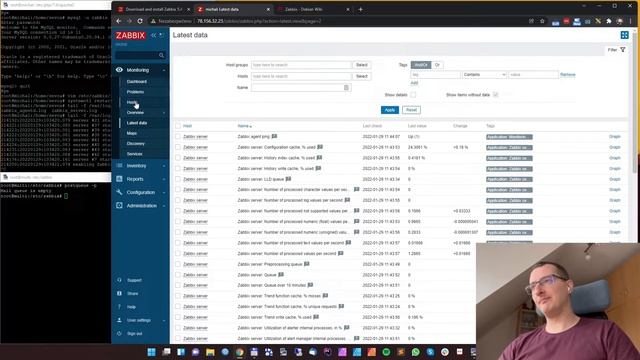This screenshot has height=360, width=640.
Task: Click the description icon beside Preprocessing queue
Action: click(x=307, y=264)
